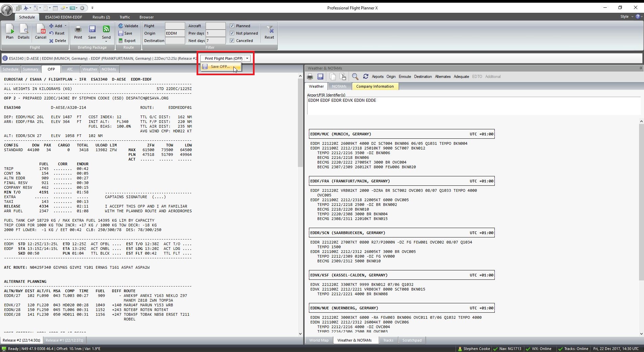
Task: Open the Browser ribbon tab
Action: pos(147,17)
